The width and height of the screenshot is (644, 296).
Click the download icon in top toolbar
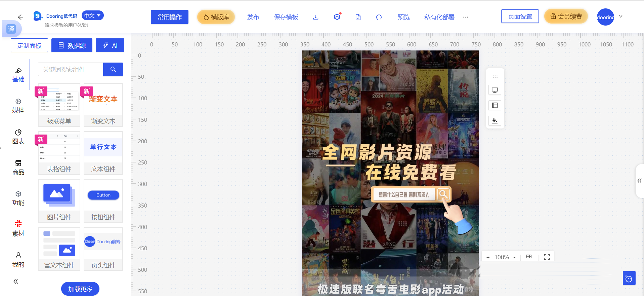pos(316,17)
